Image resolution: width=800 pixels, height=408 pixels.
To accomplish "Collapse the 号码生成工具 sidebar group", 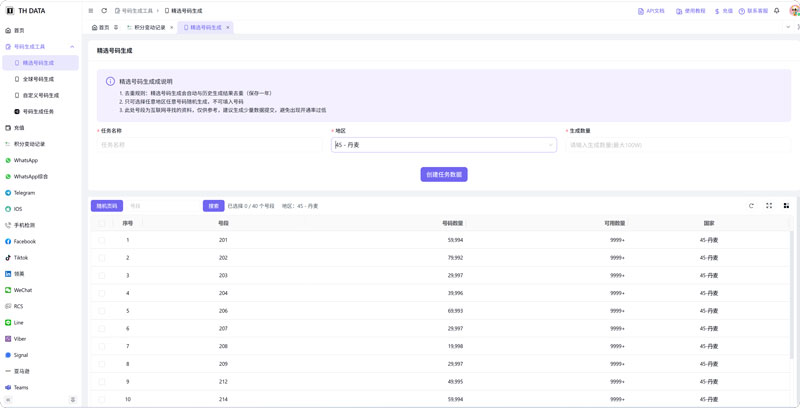I will [x=72, y=47].
